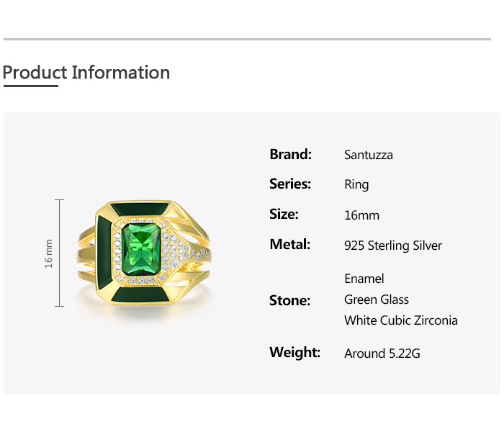Select the Weight: label

[x=294, y=353]
